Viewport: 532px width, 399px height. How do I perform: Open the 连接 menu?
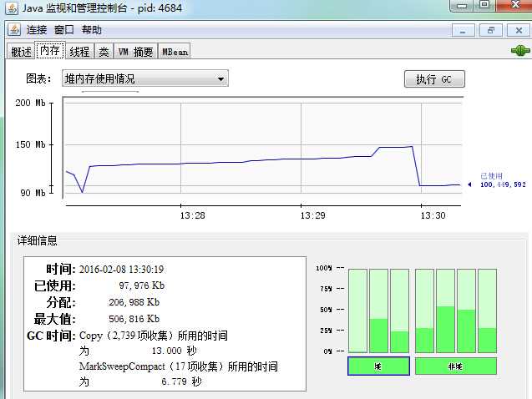tap(37, 30)
